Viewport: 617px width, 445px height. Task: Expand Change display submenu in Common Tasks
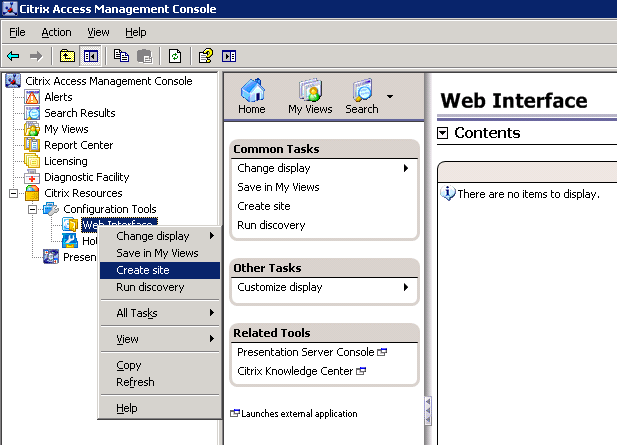[406, 168]
